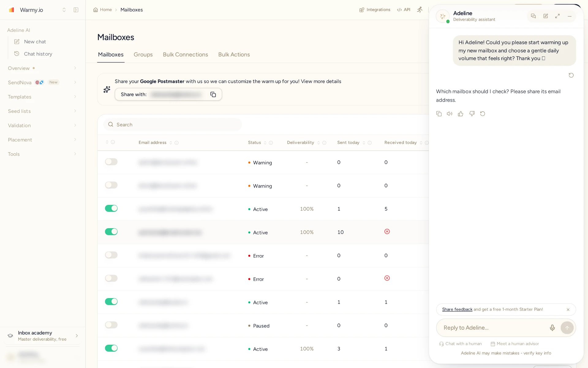Expand the Seed lists sidebar section
This screenshot has width=588, height=368.
(42, 111)
